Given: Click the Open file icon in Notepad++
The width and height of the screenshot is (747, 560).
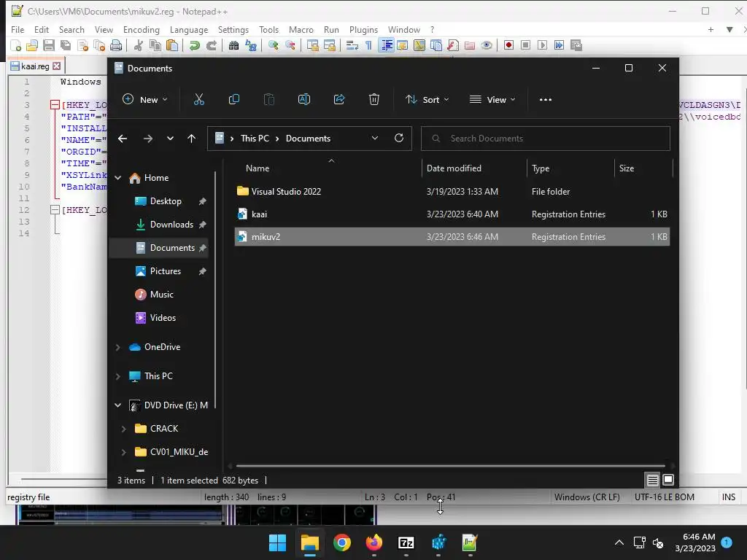Looking at the screenshot, I should 32,45.
